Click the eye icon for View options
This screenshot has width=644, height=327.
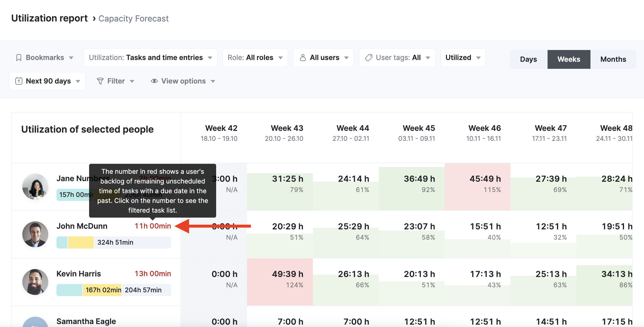[154, 81]
